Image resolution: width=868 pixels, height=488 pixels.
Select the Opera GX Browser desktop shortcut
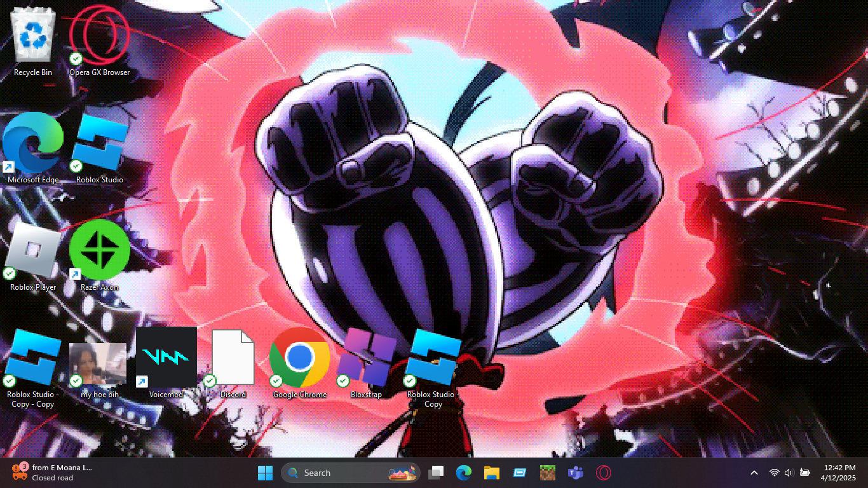tap(100, 41)
